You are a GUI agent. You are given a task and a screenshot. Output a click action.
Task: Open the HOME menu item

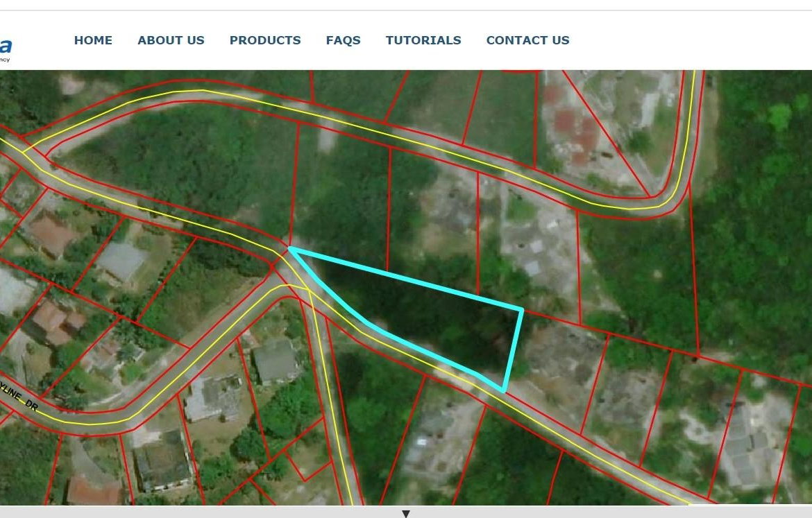coord(93,40)
